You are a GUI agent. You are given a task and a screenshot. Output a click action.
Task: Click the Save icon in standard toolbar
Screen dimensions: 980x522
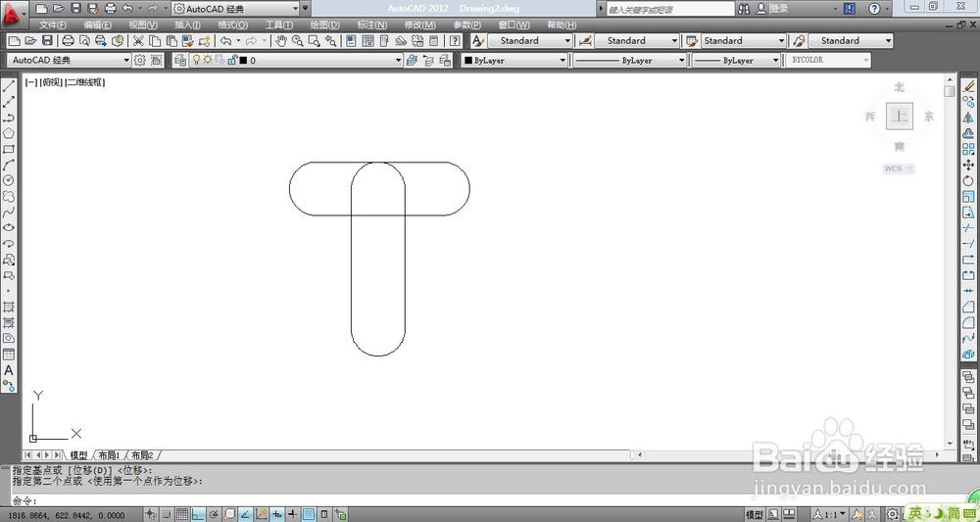tap(47, 40)
